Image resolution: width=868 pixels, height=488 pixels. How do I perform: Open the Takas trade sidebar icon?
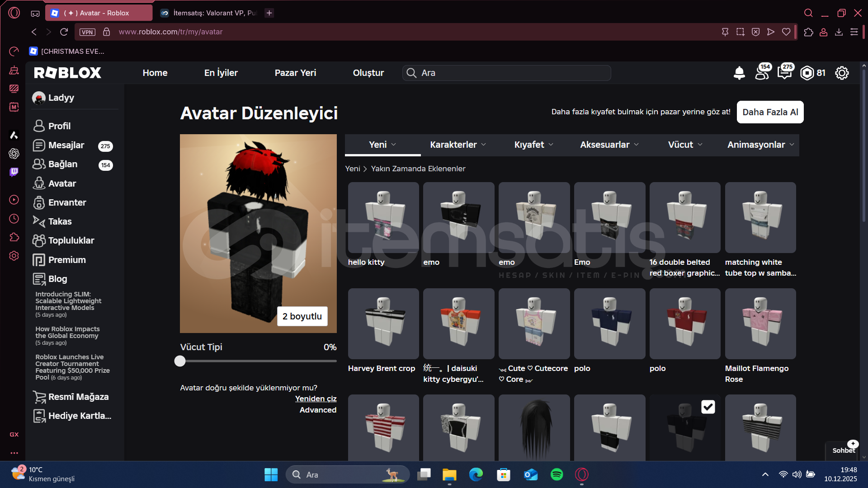click(x=39, y=221)
